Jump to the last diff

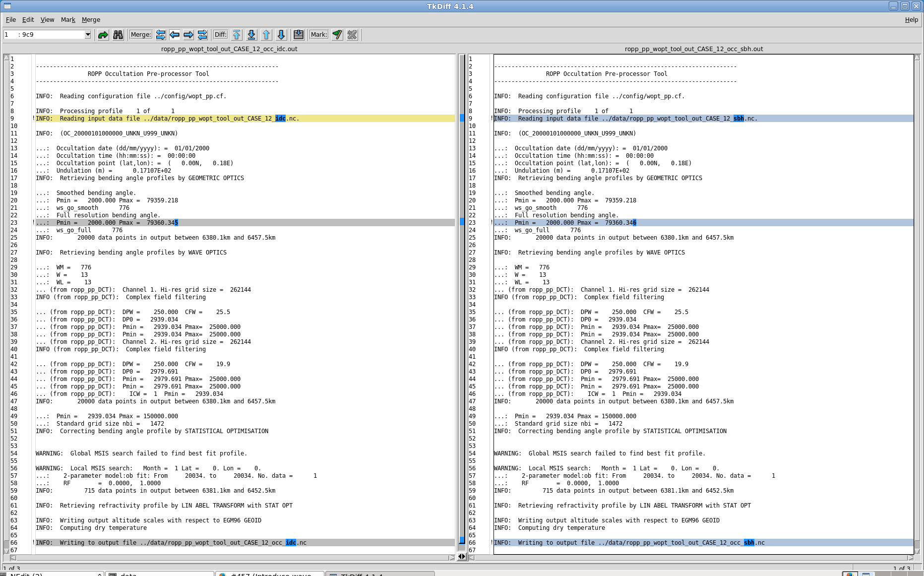(251, 35)
